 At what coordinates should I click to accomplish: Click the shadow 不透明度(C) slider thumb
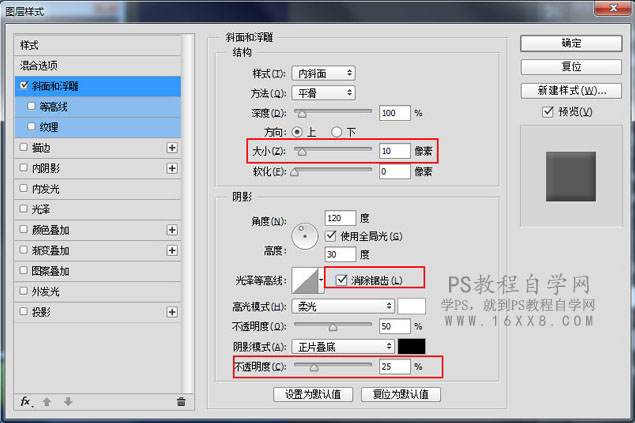tap(314, 367)
